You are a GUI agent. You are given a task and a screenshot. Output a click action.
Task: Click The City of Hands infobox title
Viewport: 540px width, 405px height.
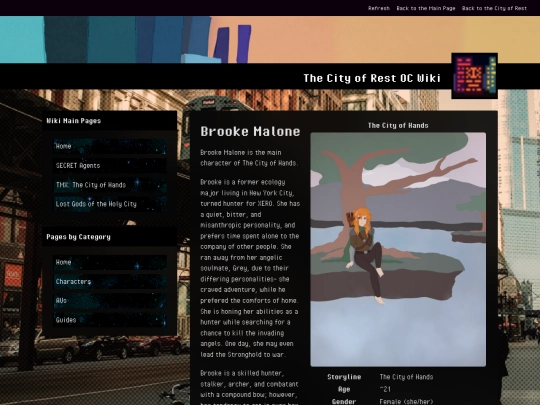tap(398, 125)
